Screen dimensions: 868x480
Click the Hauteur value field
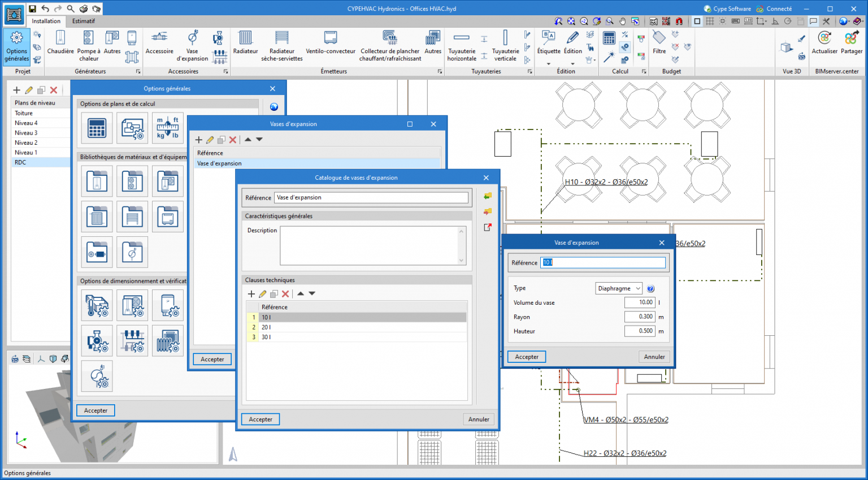[x=640, y=331]
